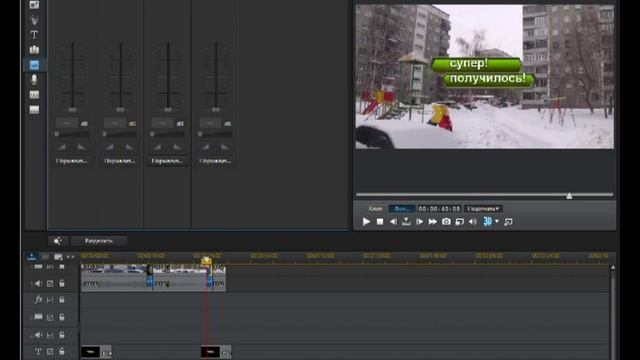The image size is (640, 360).
Task: Toggle the title track (T) checkbox
Action: point(50,351)
